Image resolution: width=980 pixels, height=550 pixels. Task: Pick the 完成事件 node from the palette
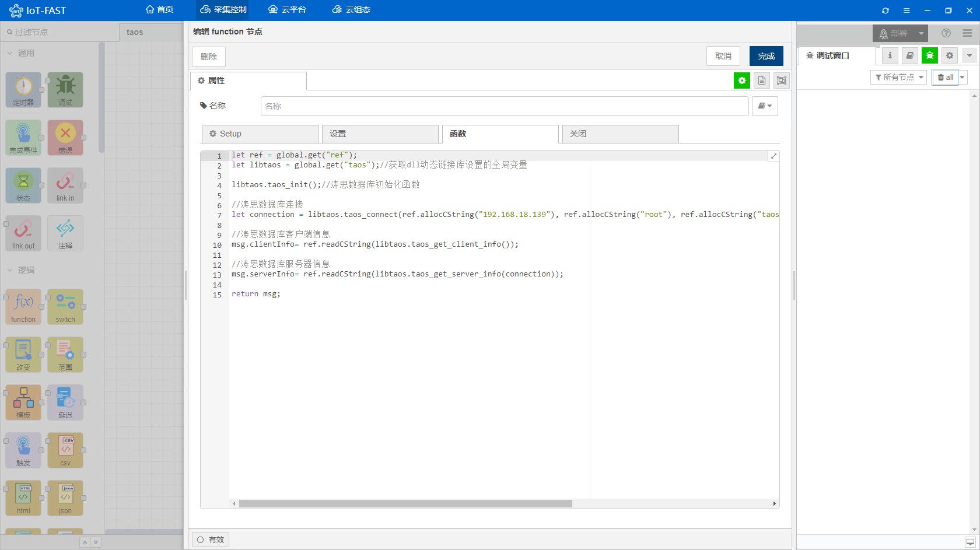pos(23,138)
